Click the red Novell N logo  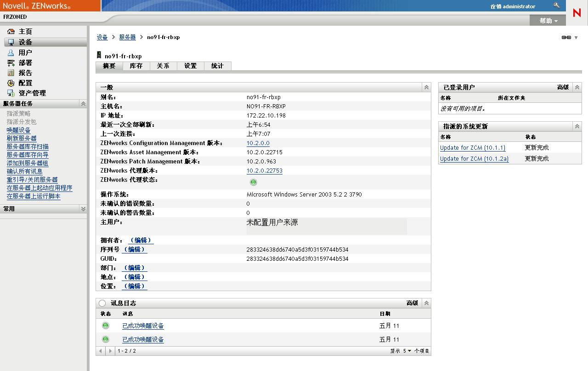(577, 13)
